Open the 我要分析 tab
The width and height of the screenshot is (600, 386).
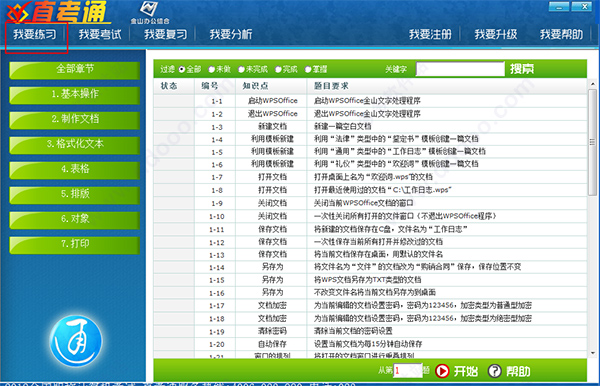pyautogui.click(x=231, y=34)
